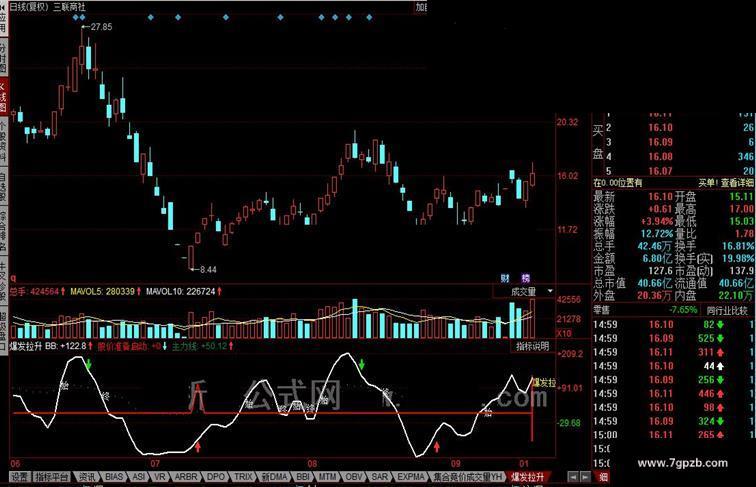Select 集合竞价成交量YH indicator tab

pyautogui.click(x=467, y=477)
